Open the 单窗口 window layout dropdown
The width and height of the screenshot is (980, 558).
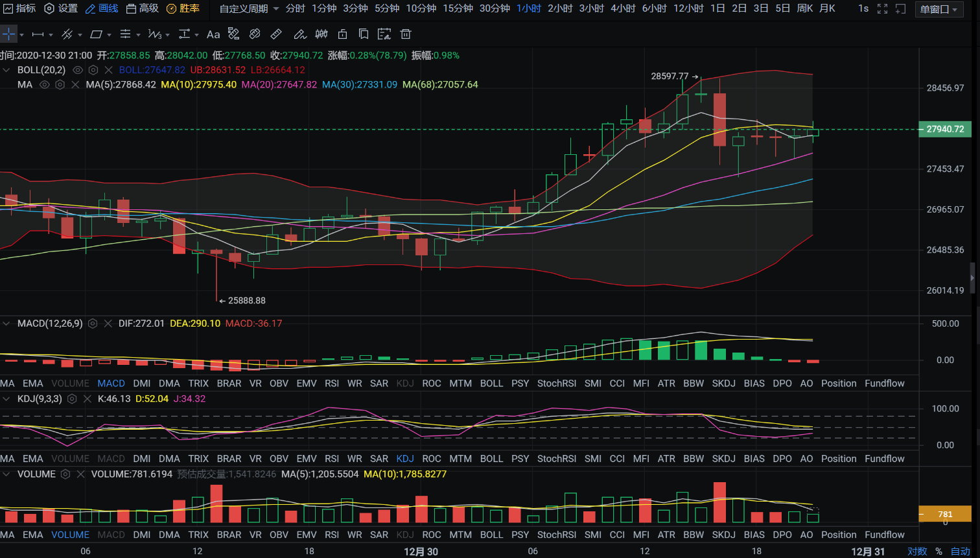[939, 9]
